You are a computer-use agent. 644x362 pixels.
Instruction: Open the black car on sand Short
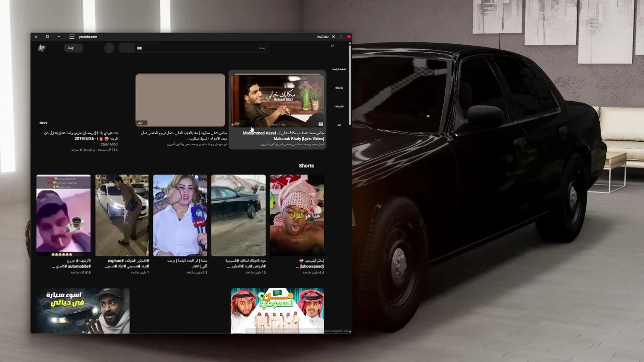click(238, 215)
